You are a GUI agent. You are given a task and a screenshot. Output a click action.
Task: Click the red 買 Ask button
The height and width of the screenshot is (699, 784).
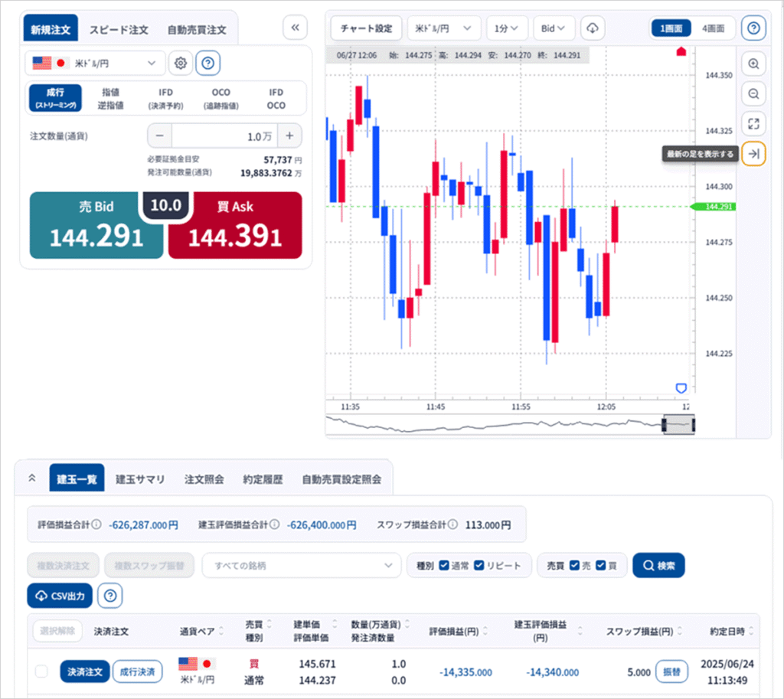point(234,226)
